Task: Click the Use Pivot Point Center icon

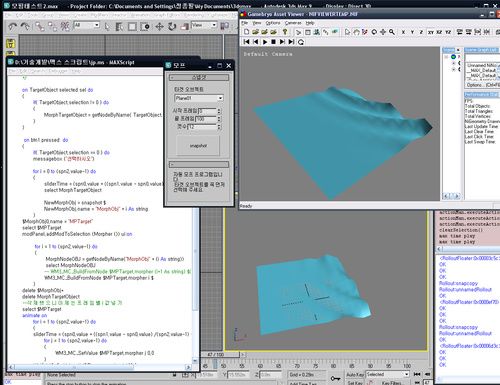Action: (225, 26)
